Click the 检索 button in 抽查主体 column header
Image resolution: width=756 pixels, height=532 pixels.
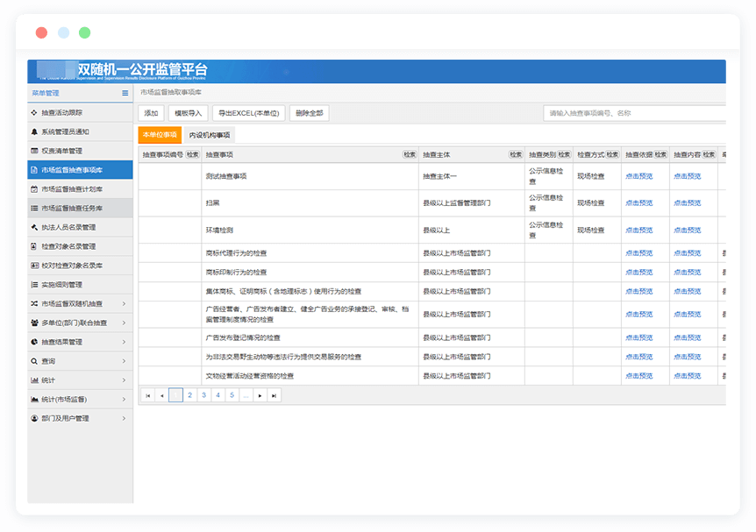pos(516,154)
